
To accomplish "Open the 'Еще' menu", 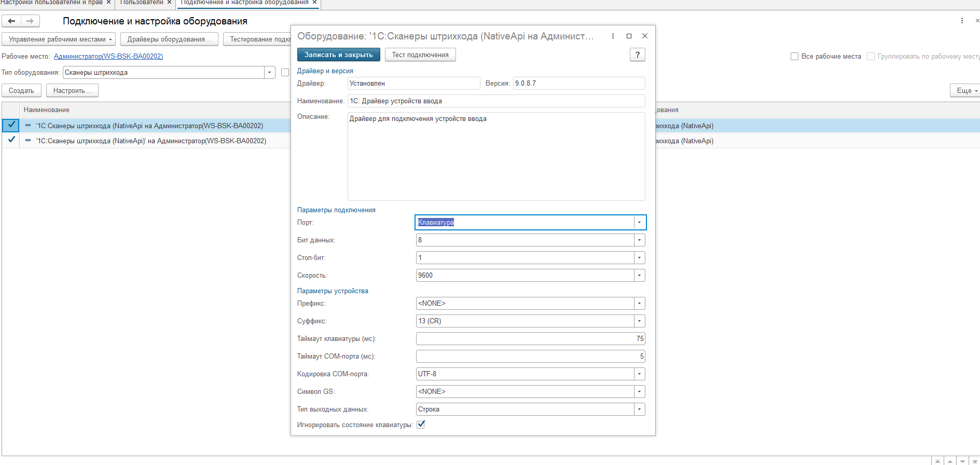I will tap(966, 91).
